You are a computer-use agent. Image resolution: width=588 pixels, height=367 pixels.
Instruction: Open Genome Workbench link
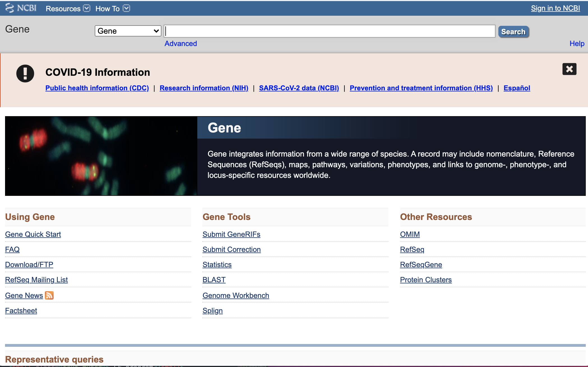[236, 295]
